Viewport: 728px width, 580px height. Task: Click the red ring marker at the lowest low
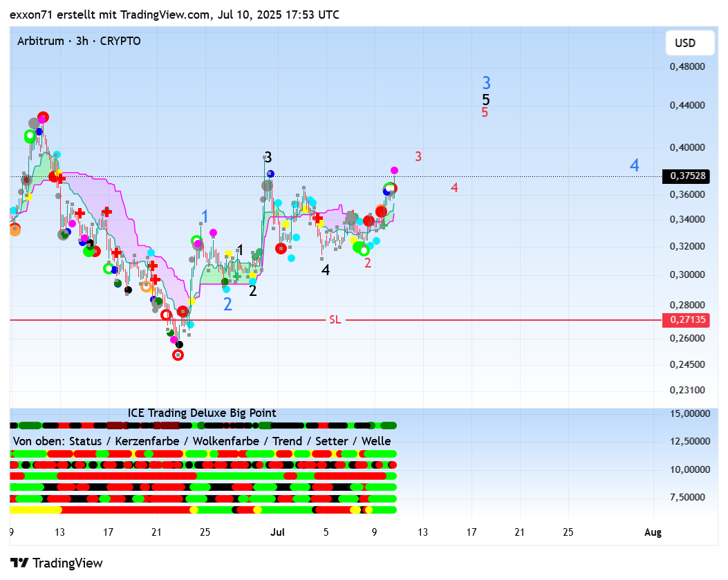click(x=178, y=355)
